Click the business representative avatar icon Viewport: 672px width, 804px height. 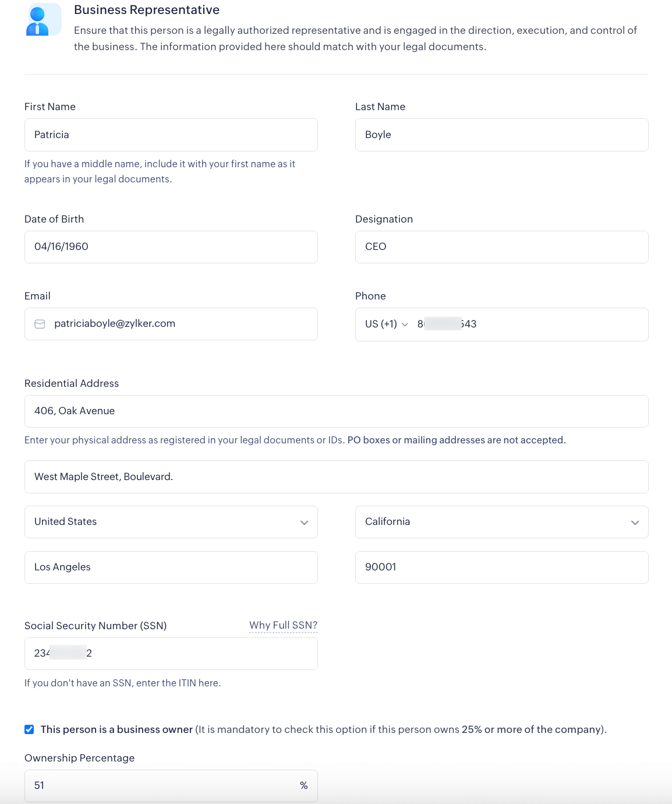coord(43,20)
